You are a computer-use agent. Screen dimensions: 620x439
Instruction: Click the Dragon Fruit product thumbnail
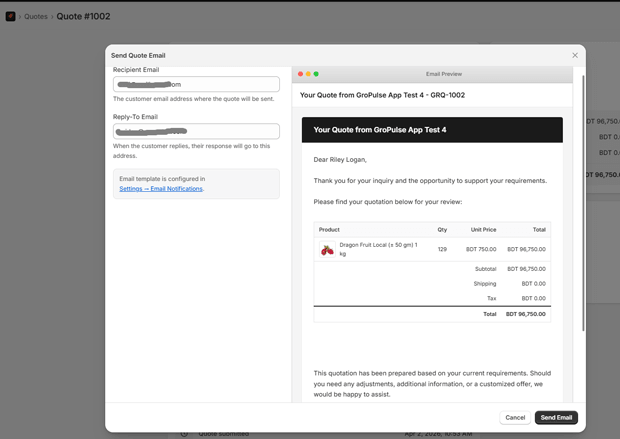327,249
